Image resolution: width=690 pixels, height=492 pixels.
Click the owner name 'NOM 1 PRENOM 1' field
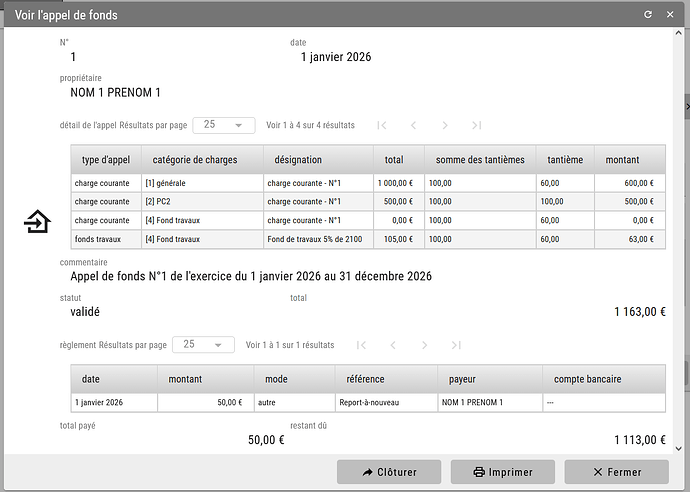click(115, 93)
